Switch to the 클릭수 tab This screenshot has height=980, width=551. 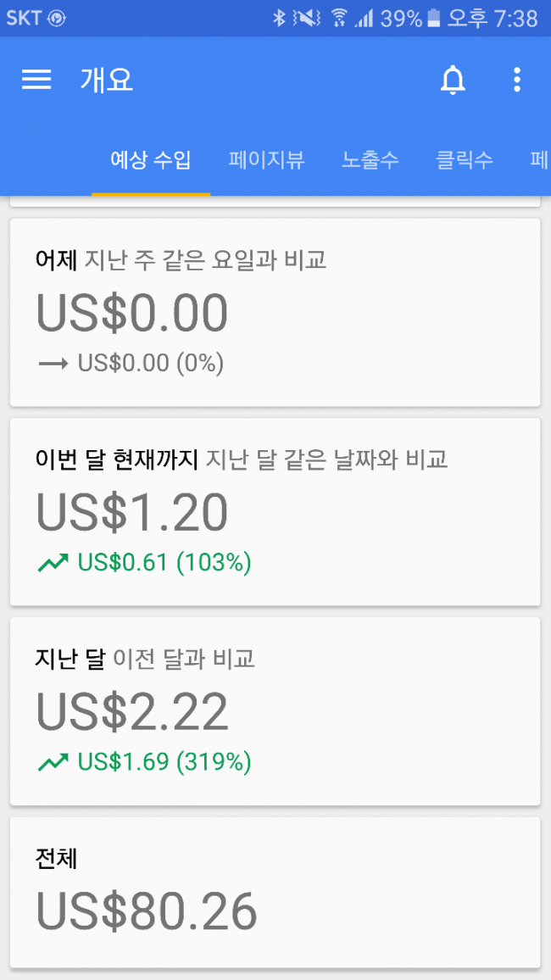(465, 159)
